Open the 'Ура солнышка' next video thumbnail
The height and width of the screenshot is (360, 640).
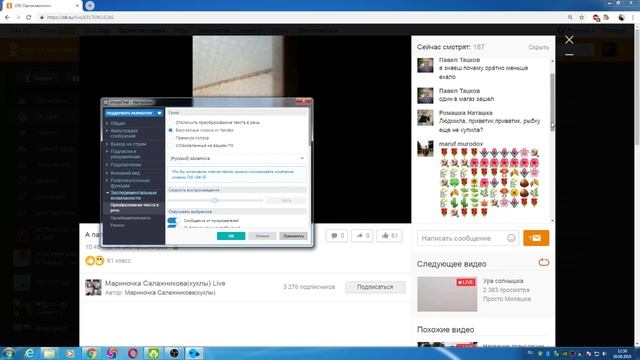(x=447, y=294)
